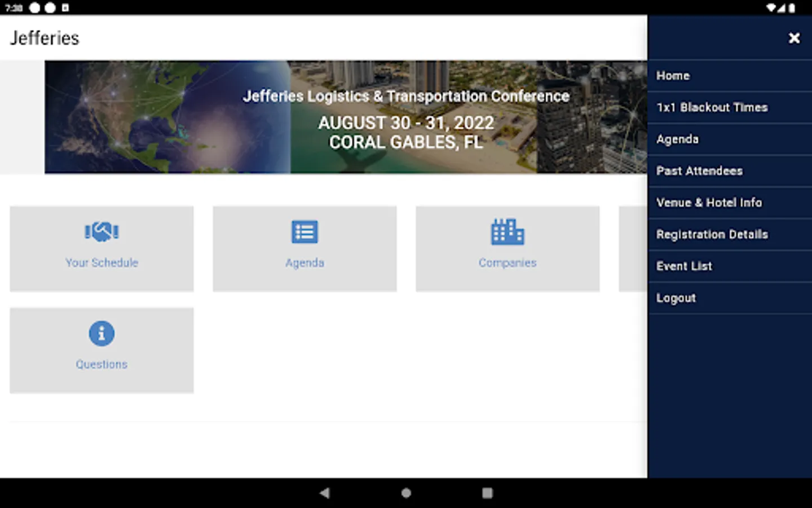This screenshot has height=508, width=812.
Task: Tap the info icon on Questions tile
Action: pyautogui.click(x=101, y=334)
